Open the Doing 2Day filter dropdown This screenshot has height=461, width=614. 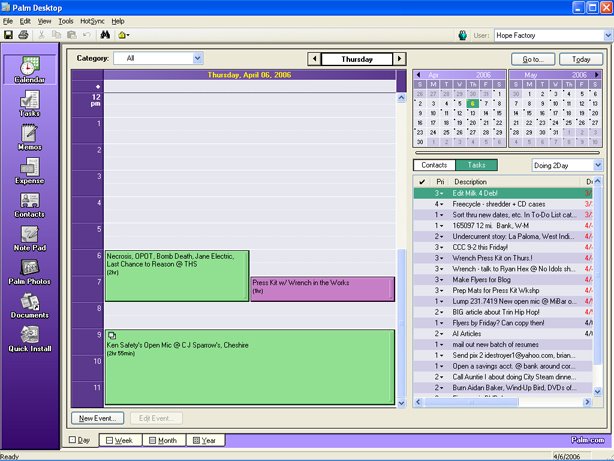[x=598, y=165]
